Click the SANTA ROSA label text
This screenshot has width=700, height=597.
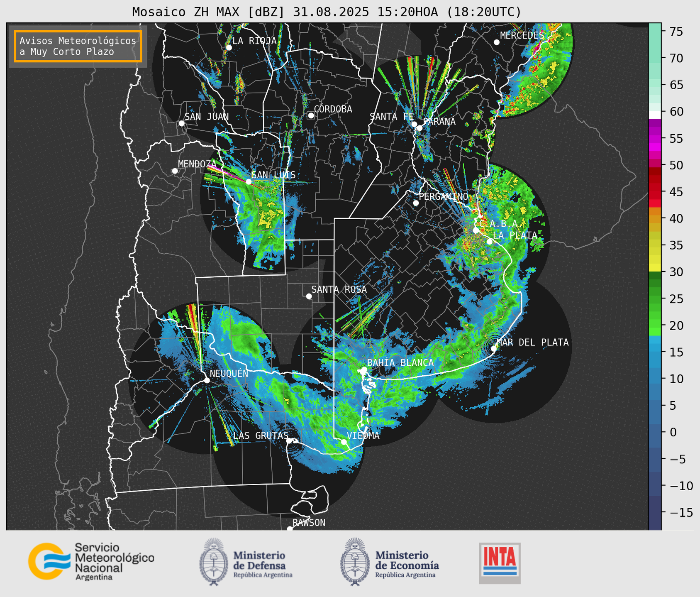pyautogui.click(x=339, y=289)
